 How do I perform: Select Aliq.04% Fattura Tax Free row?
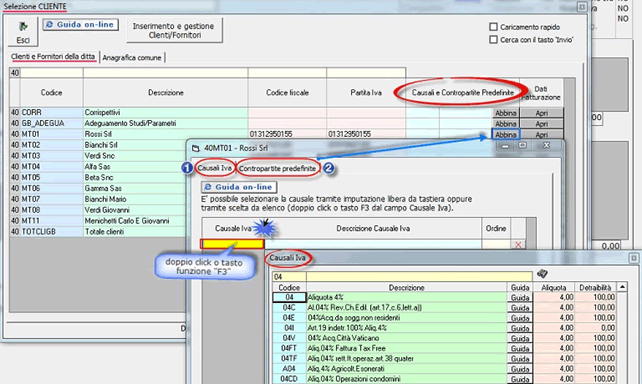[x=406, y=348]
